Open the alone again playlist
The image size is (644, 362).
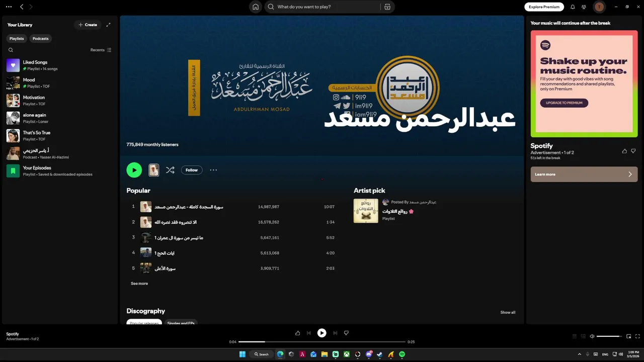[59, 118]
